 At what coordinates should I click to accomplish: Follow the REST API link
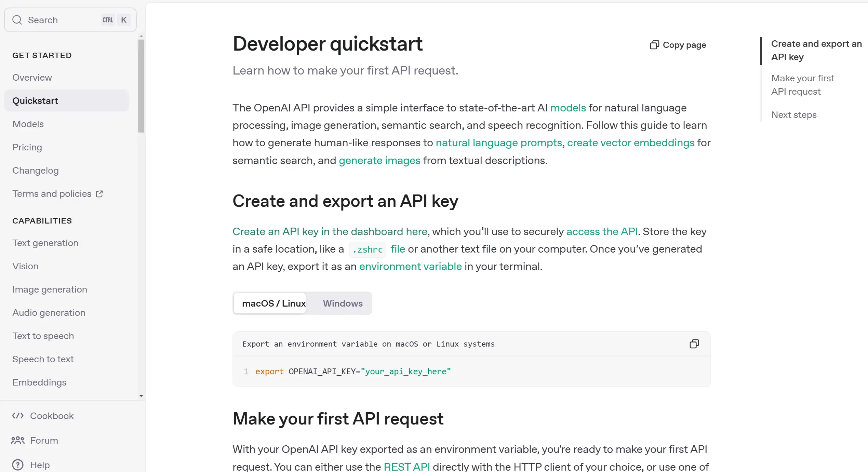click(407, 467)
